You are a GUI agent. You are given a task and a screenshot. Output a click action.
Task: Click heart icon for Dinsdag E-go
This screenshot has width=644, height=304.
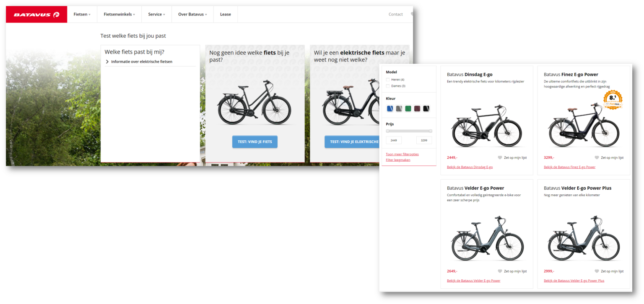click(500, 158)
